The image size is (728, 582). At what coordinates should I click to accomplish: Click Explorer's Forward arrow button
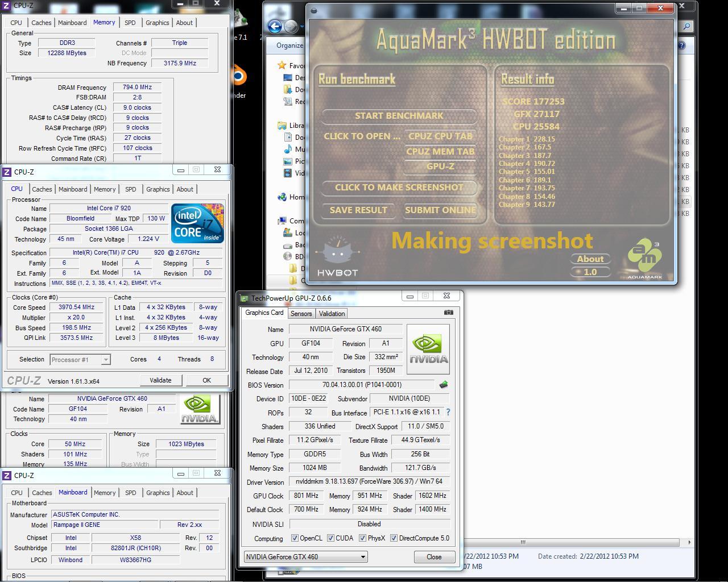pyautogui.click(x=291, y=26)
